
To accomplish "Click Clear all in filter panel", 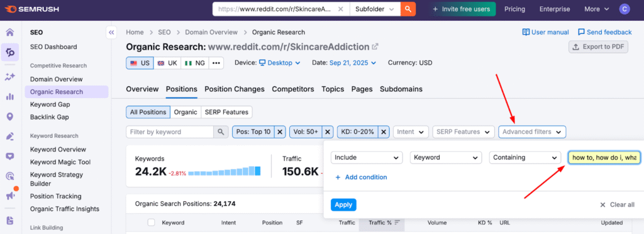I will point(617,204).
